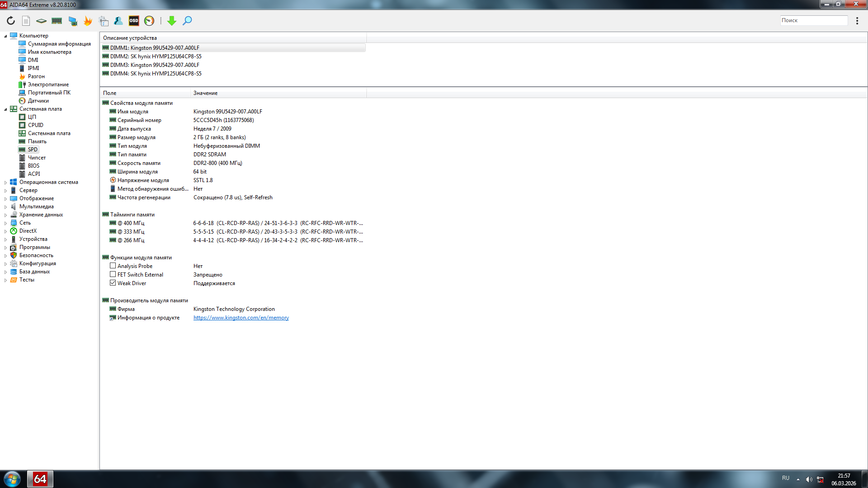
Task: Expand the Хранение данных tree node
Action: 5,215
